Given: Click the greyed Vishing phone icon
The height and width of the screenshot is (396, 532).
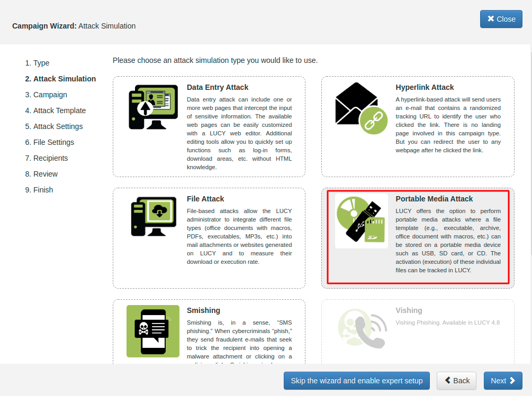Looking at the screenshot, I should tap(363, 328).
